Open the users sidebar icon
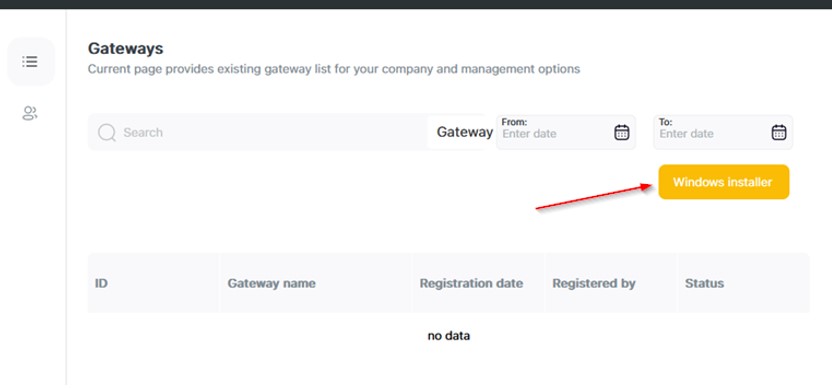 pyautogui.click(x=30, y=113)
